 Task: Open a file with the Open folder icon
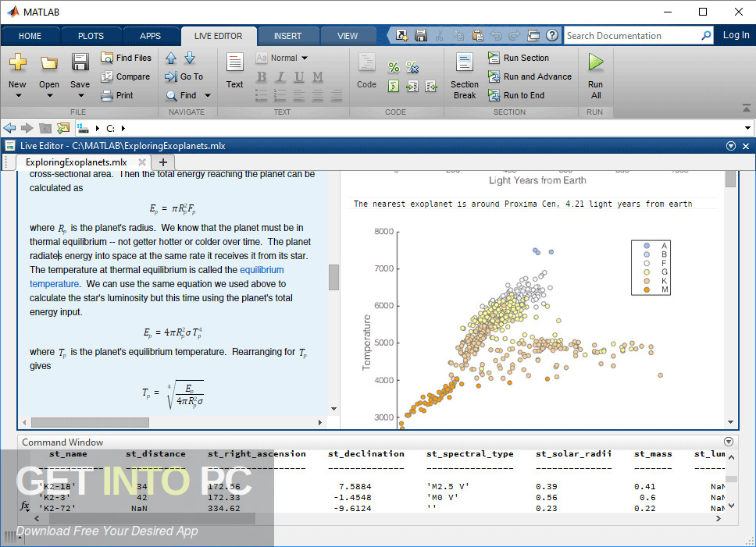48,62
